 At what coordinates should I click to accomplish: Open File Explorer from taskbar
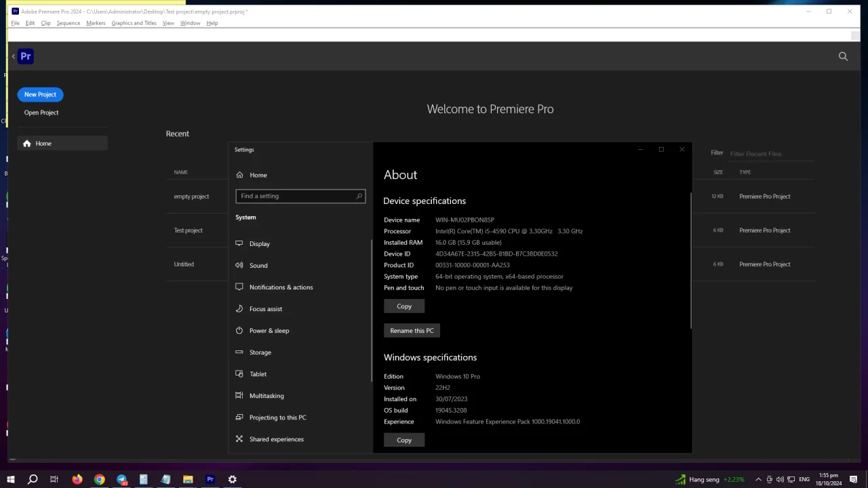pos(188,479)
